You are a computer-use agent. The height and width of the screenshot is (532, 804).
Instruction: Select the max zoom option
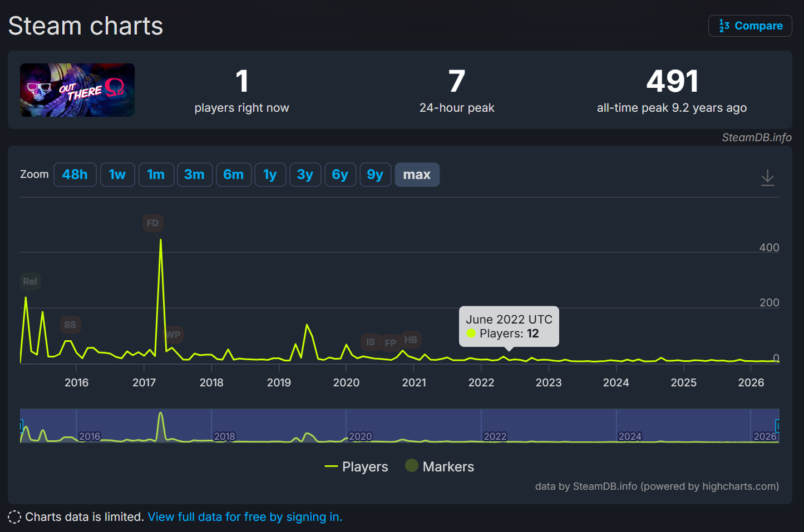(417, 175)
